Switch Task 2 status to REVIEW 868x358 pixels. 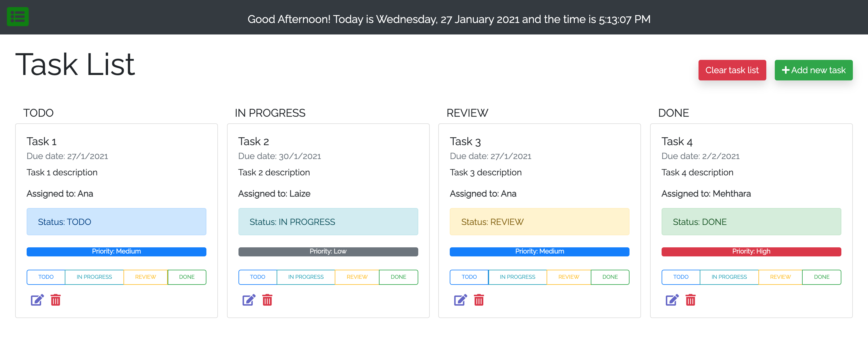pyautogui.click(x=357, y=277)
